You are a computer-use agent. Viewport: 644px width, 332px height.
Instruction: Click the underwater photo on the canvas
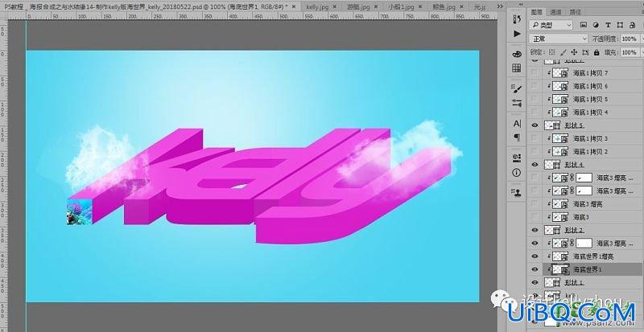(80, 211)
